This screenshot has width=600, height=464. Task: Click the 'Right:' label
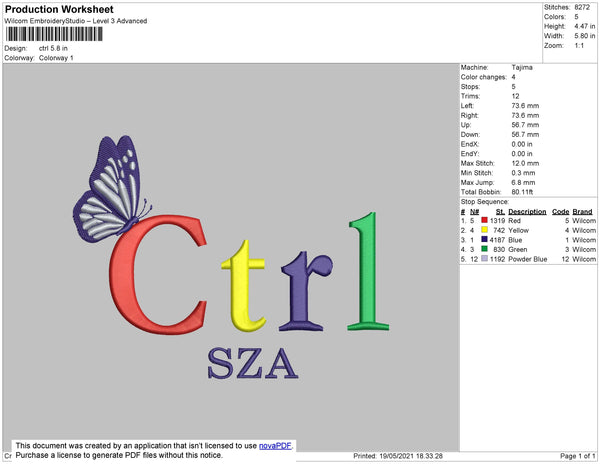470,115
